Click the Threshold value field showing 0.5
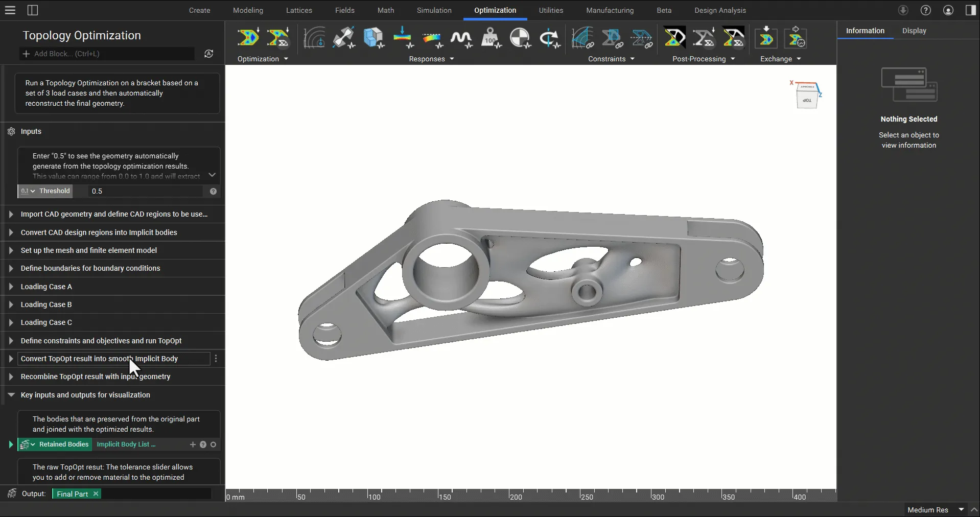 pos(147,191)
